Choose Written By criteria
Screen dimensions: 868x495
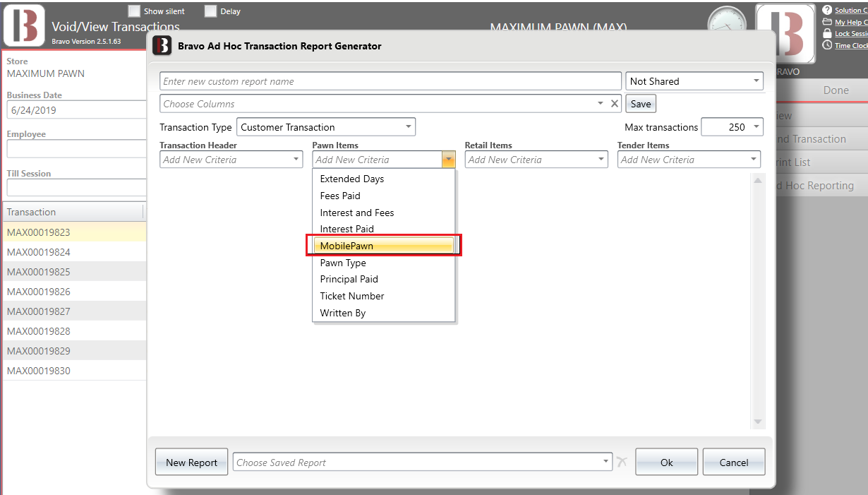coord(384,313)
